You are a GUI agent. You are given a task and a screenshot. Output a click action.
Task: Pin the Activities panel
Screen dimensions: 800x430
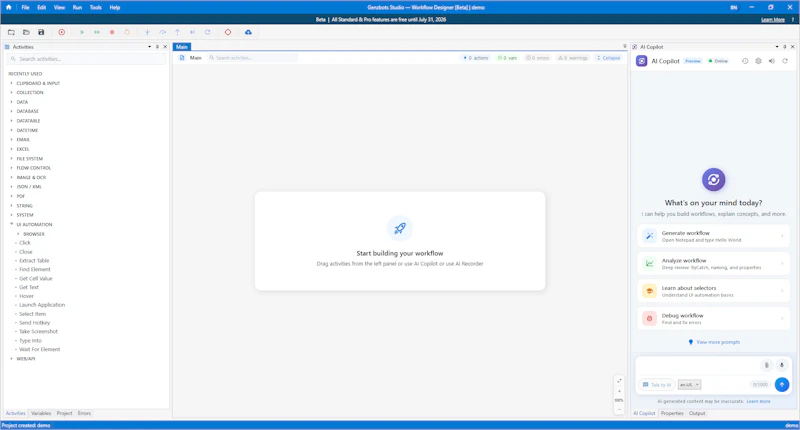click(x=157, y=47)
